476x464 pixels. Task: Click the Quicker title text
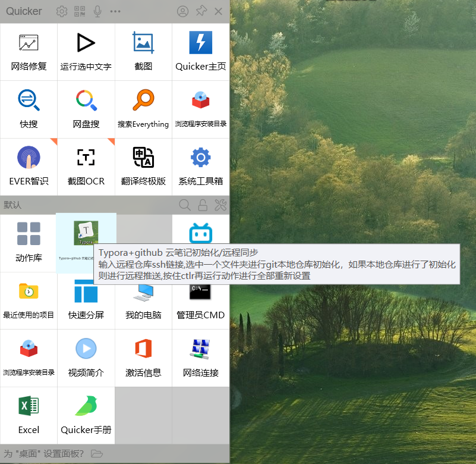(24, 11)
